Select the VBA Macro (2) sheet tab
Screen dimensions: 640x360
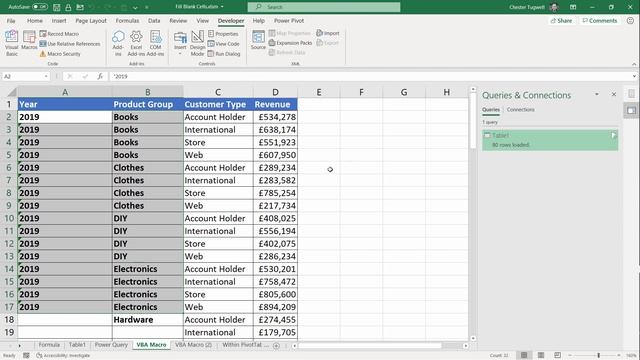point(193,345)
